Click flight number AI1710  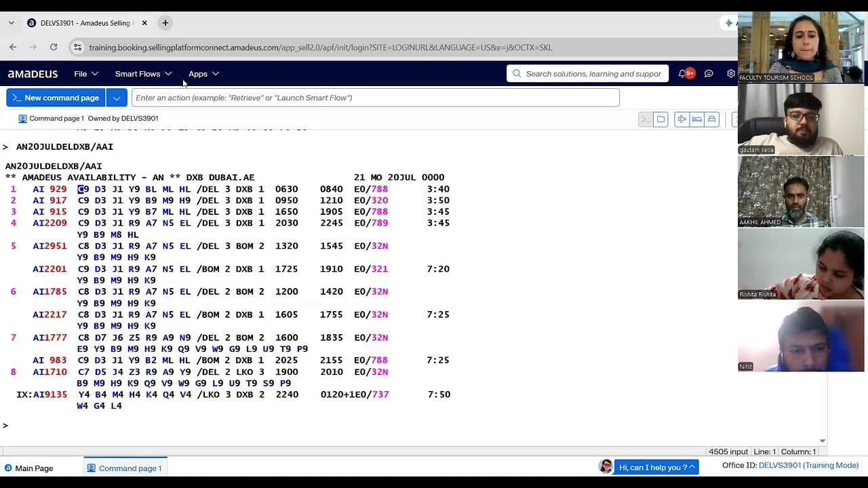pyautogui.click(x=50, y=371)
